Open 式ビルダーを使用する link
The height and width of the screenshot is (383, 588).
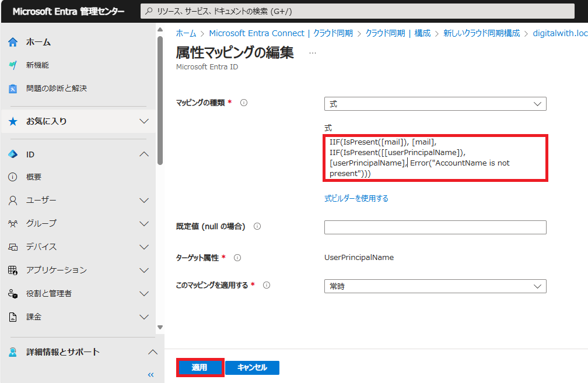(356, 199)
